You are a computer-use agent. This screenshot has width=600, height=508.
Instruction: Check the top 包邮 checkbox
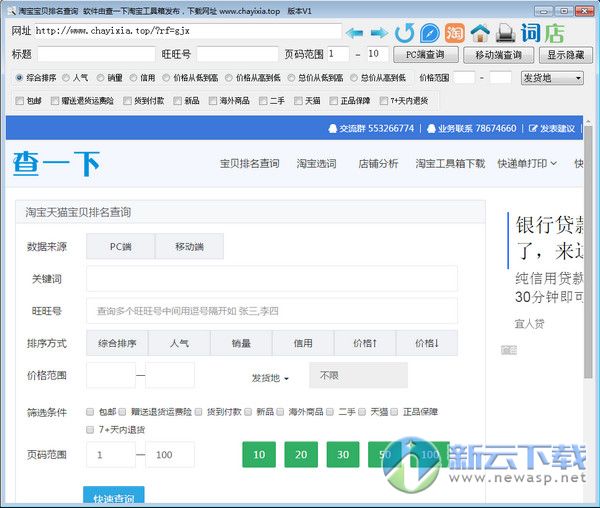20,101
